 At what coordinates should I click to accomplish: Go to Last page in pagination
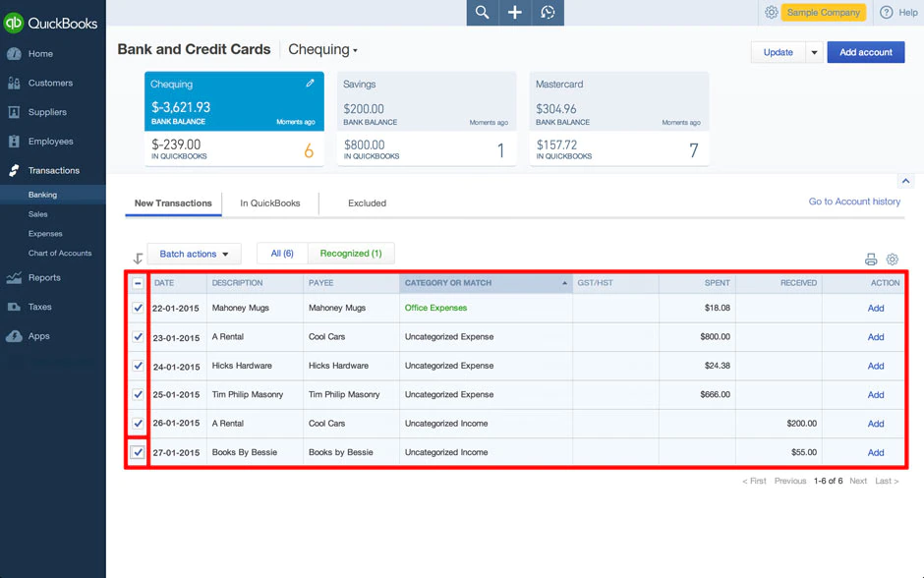(887, 481)
